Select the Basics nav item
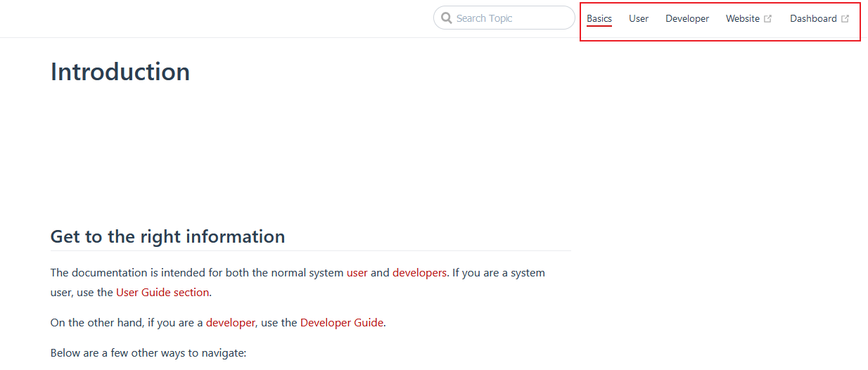This screenshot has height=370, width=868. 599,18
